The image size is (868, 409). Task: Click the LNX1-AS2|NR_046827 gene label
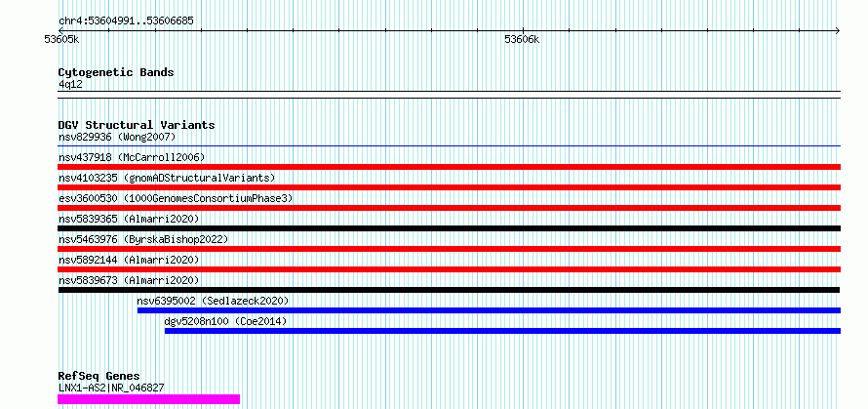(x=111, y=388)
